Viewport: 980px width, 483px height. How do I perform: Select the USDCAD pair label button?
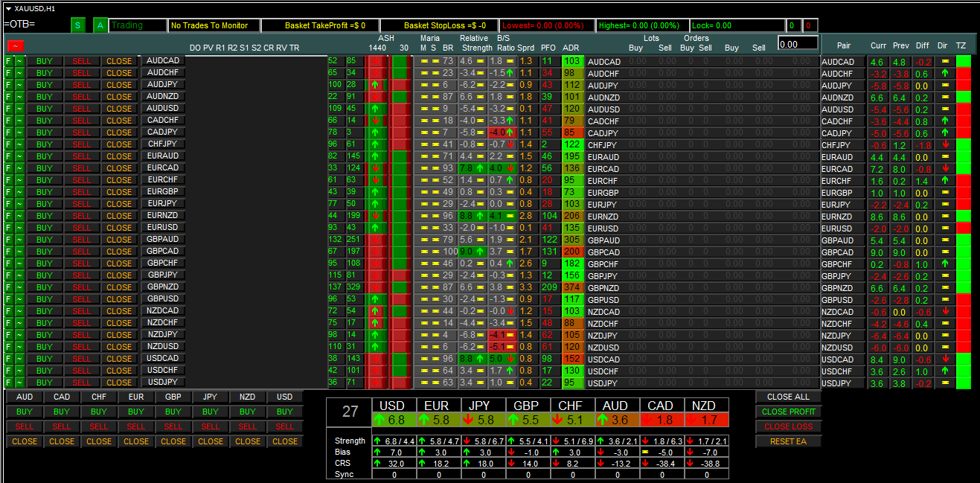163,359
